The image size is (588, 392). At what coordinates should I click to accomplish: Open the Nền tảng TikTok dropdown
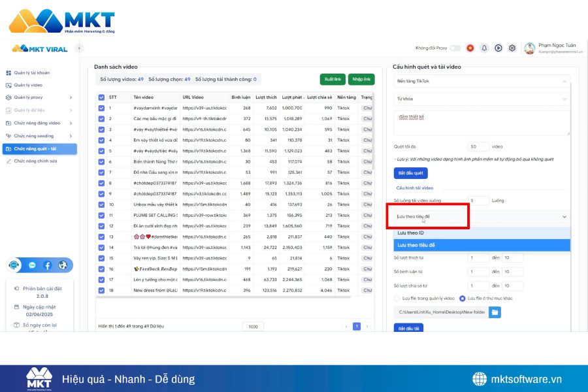(x=482, y=81)
